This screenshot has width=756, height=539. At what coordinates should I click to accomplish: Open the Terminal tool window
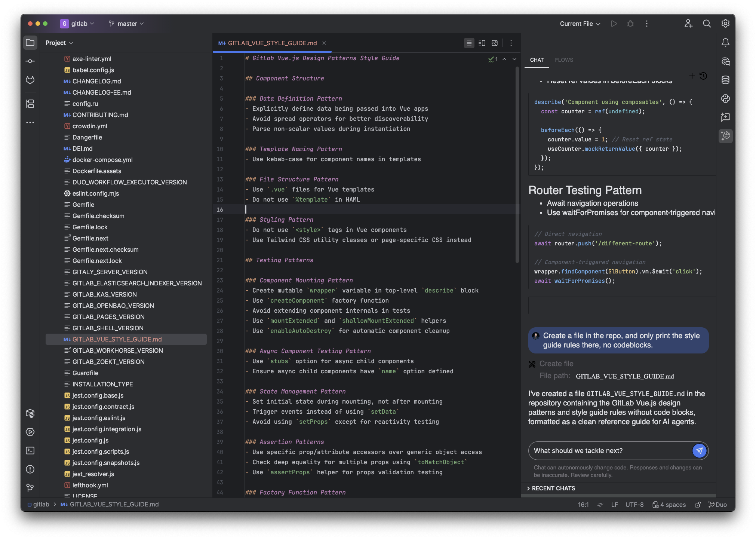[30, 451]
